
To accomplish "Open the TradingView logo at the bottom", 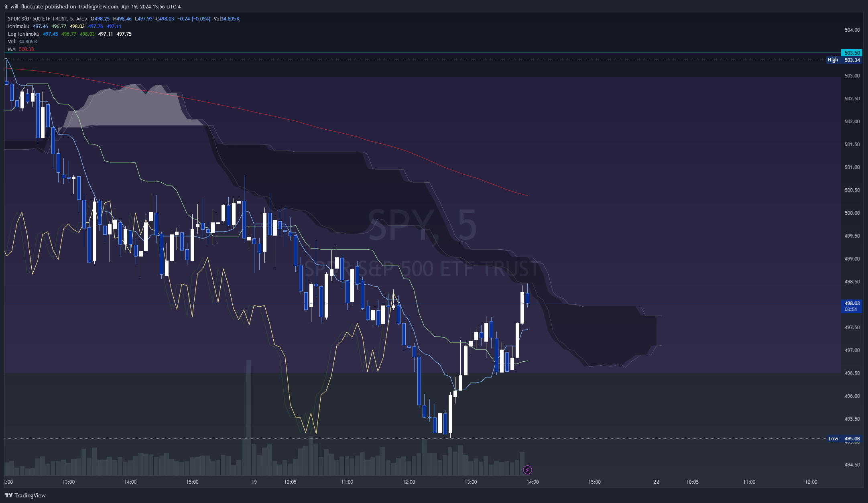I will pyautogui.click(x=25, y=495).
